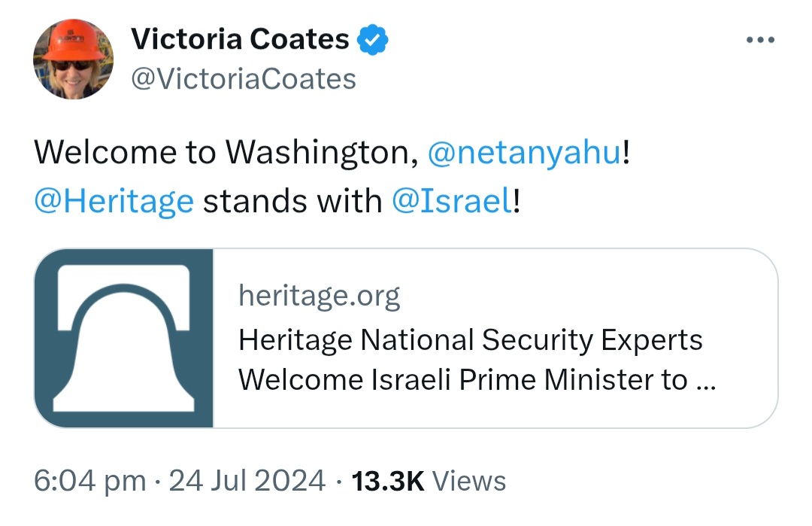This screenshot has width=812, height=526.
Task: Follow the @Israel mention link
Action: point(451,201)
